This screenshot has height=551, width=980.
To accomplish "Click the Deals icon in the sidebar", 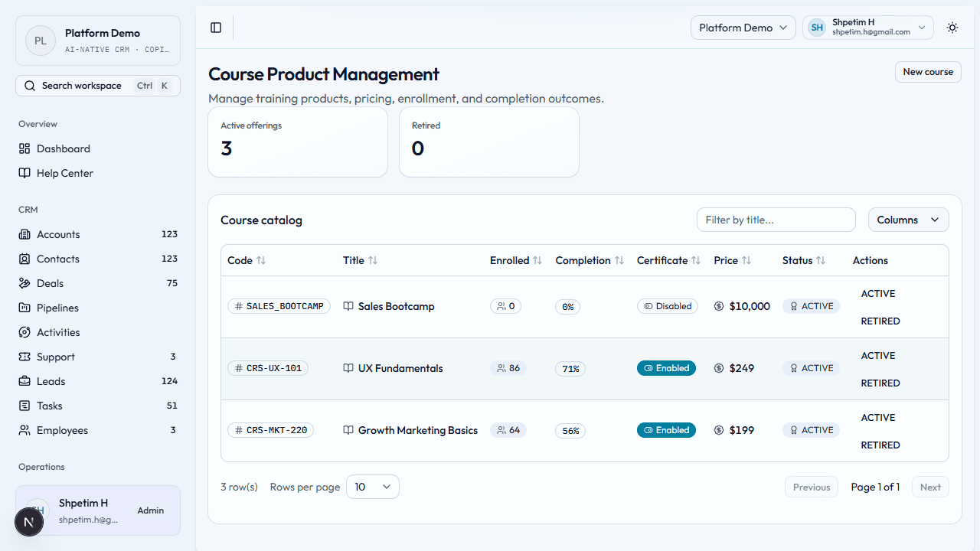I will click(x=24, y=283).
